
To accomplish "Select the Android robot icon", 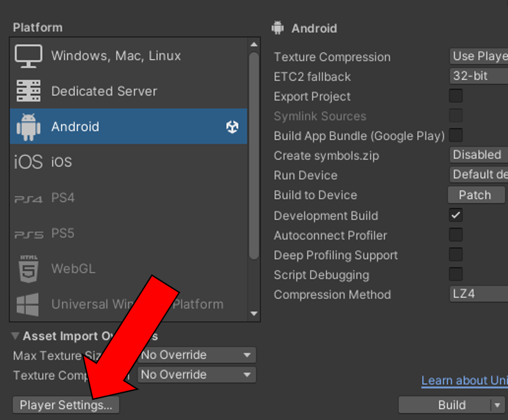I will [28, 126].
